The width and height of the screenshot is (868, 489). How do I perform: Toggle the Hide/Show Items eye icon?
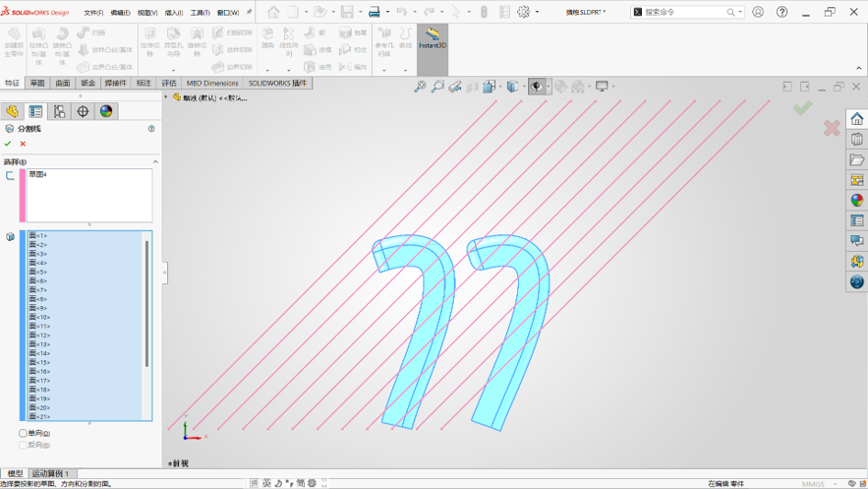[536, 87]
